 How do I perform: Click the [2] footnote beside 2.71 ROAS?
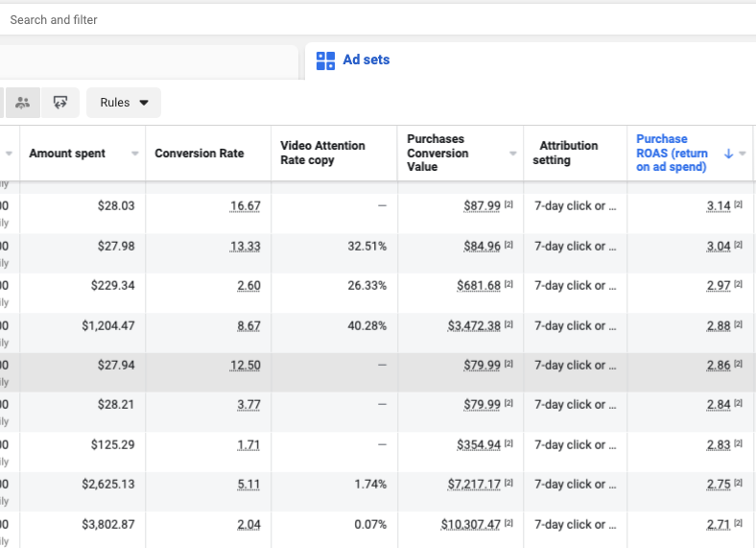point(738,524)
